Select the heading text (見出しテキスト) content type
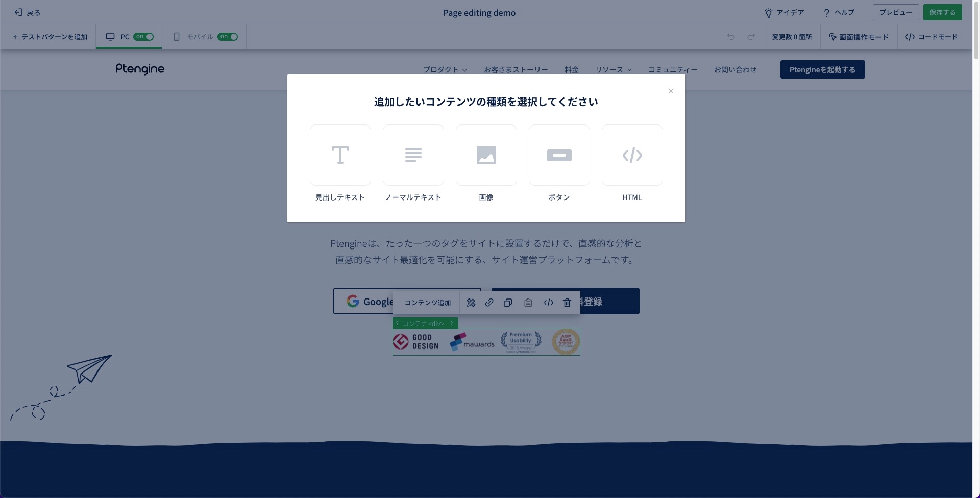 pyautogui.click(x=340, y=155)
